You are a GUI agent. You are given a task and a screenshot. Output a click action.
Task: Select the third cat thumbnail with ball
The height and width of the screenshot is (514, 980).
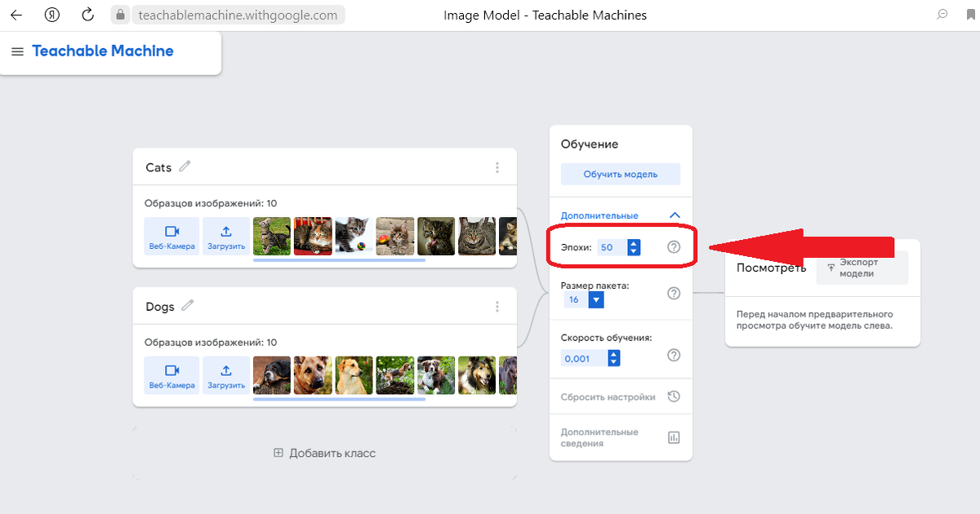point(354,237)
